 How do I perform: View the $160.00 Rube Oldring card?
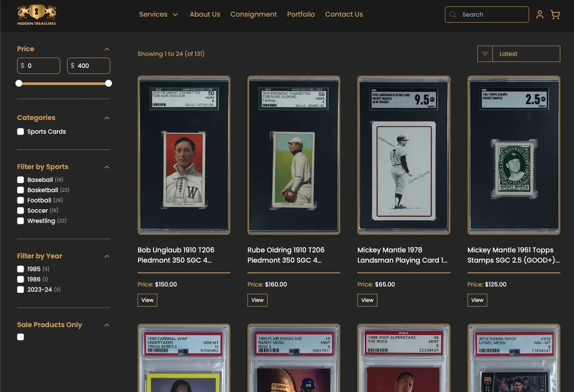click(257, 300)
